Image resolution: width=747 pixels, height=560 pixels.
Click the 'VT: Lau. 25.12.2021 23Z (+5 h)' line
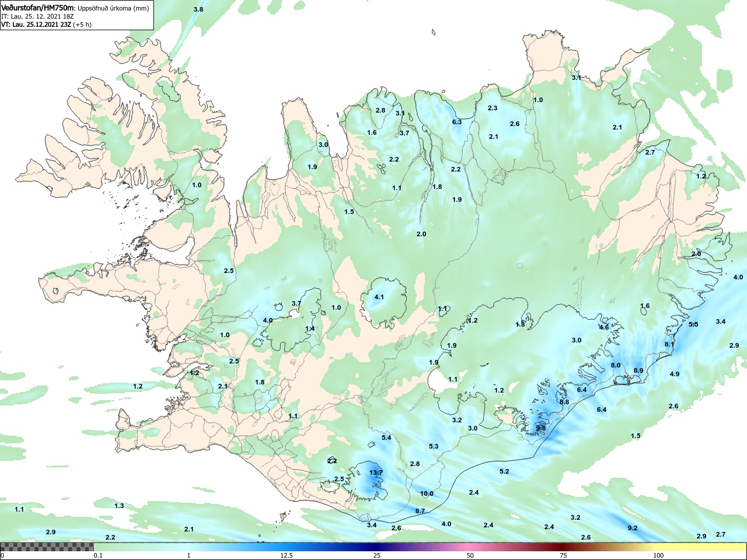click(x=47, y=24)
